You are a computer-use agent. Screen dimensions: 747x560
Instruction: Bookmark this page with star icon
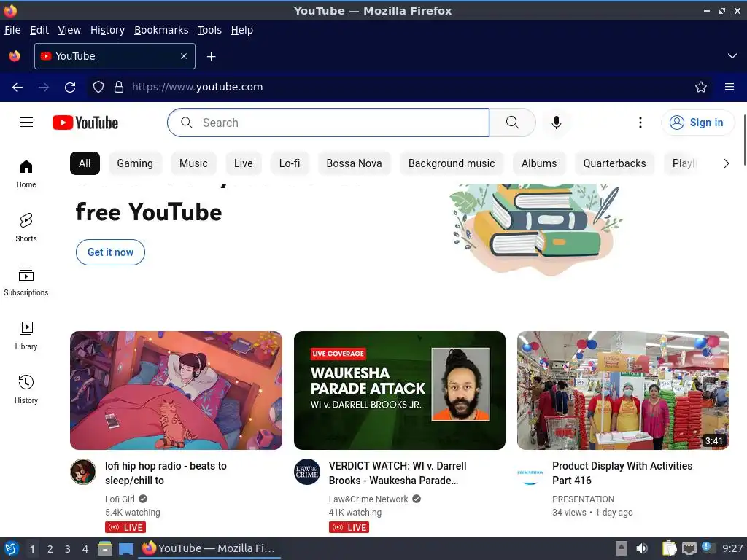click(x=701, y=87)
